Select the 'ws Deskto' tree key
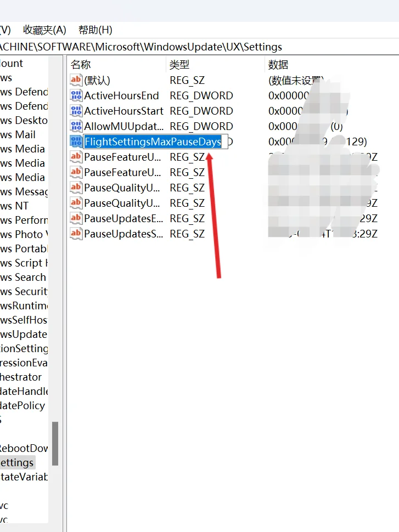Screen dimensions: 399x532 click(24, 121)
